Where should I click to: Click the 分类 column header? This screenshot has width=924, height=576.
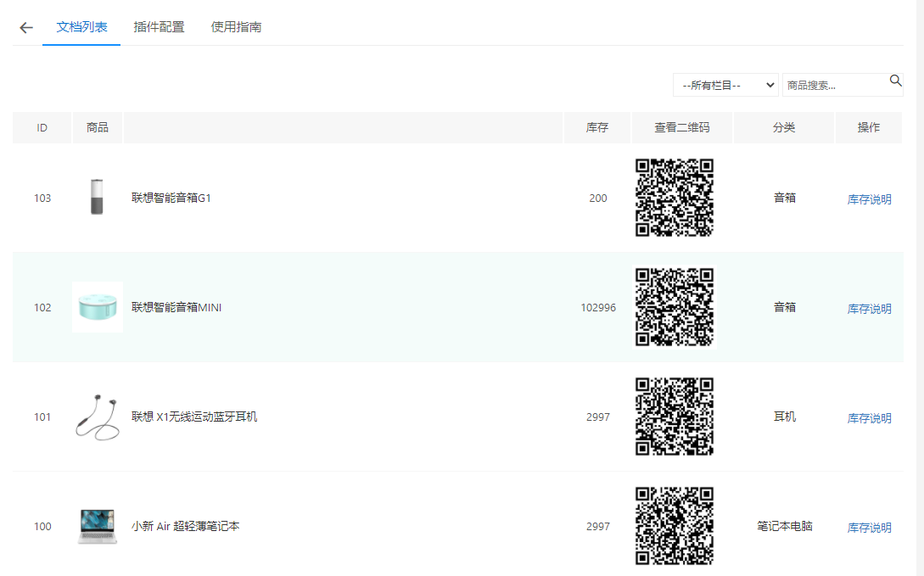point(784,128)
